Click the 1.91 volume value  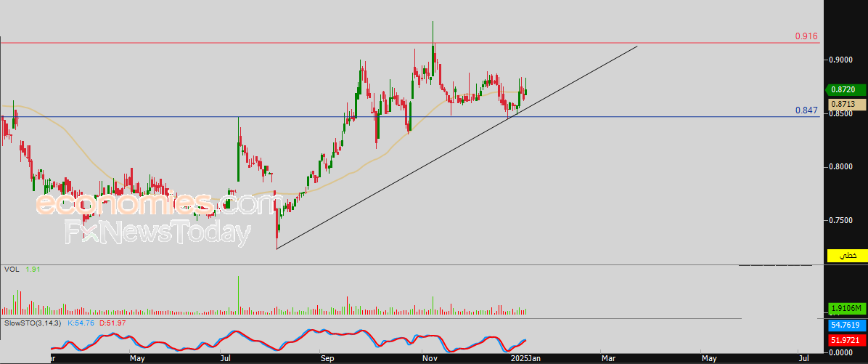tap(33, 270)
